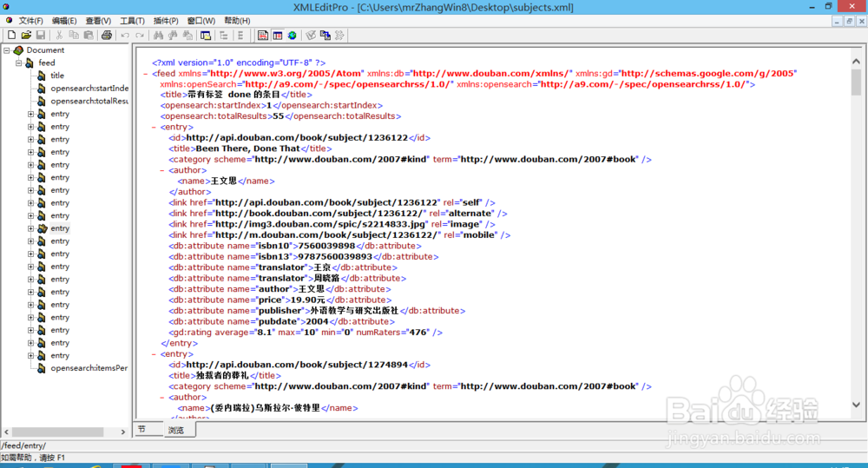The height and width of the screenshot is (468, 868).
Task: Click the table grid view icon
Action: pyautogui.click(x=278, y=36)
